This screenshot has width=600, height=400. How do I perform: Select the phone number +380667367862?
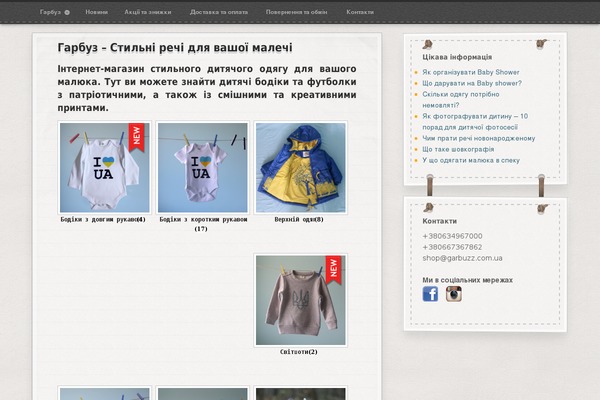452,247
